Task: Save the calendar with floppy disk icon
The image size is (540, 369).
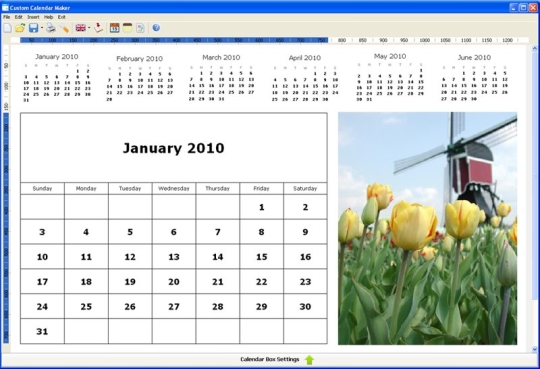Action: click(33, 28)
